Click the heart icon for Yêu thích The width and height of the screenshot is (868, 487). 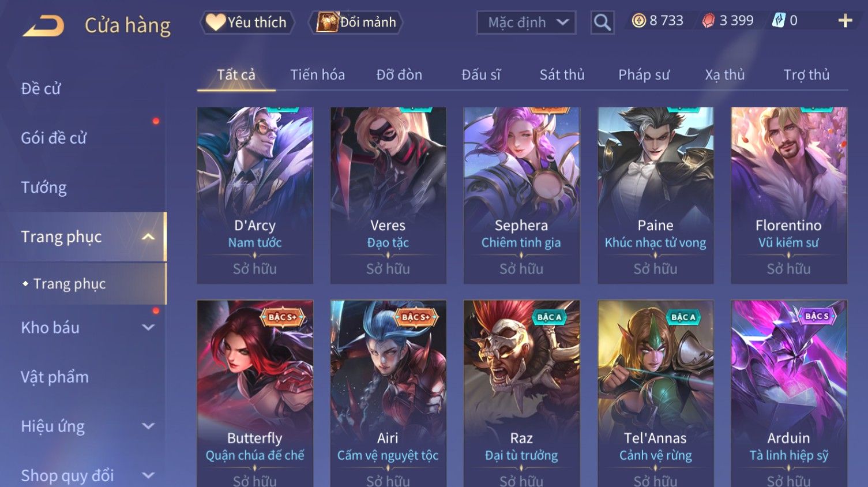pos(215,23)
